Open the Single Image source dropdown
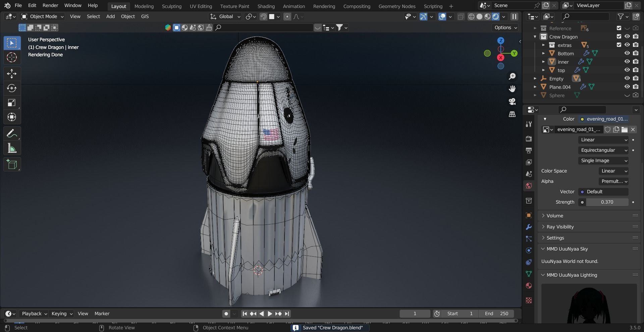The width and height of the screenshot is (644, 332). pos(603,160)
